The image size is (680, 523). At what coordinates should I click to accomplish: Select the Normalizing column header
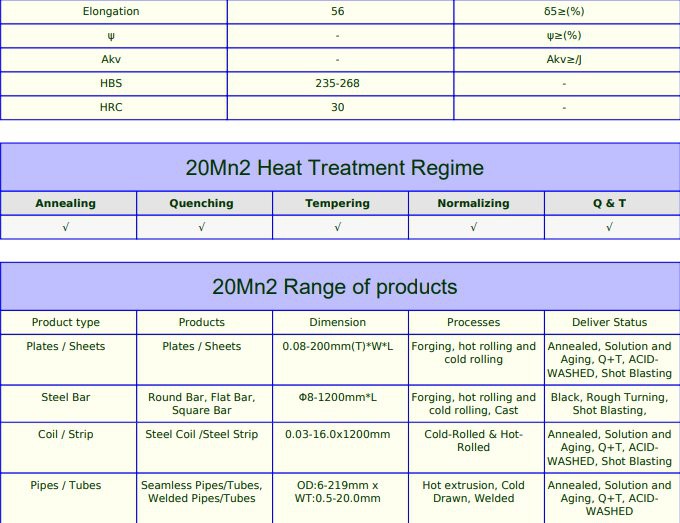click(473, 203)
